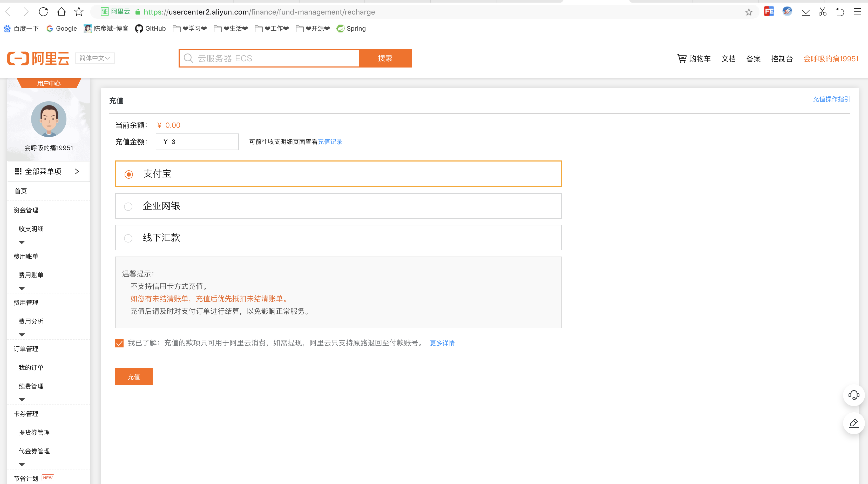Collapse arrow under 代金券管理
The width and height of the screenshot is (868, 484).
22,464
